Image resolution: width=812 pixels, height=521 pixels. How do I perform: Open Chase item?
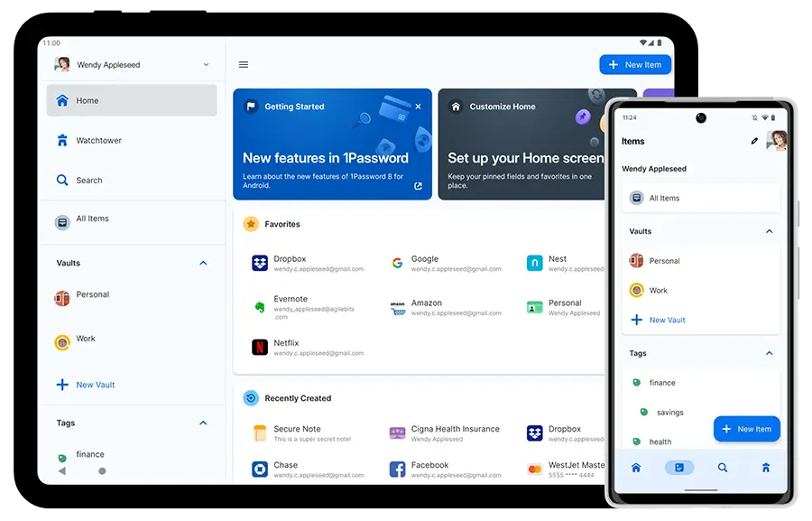[x=309, y=470]
